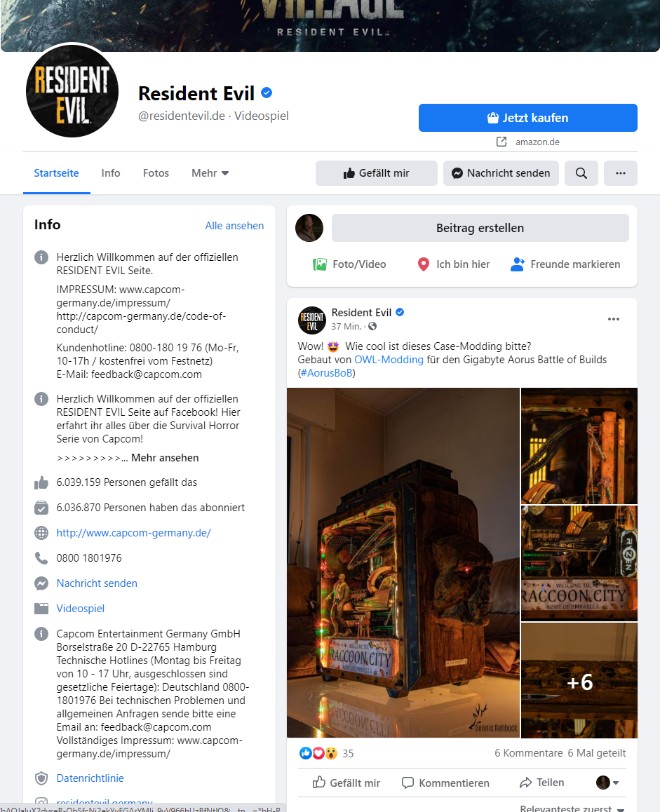Toggle Gefällt mir under the post
Viewport: 660px width, 812px height.
pos(346,783)
